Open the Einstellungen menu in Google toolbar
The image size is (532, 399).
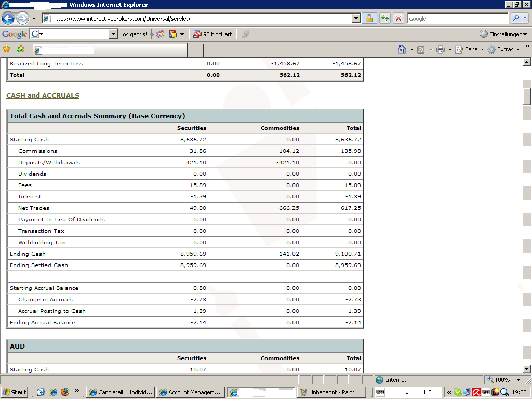pos(503,34)
